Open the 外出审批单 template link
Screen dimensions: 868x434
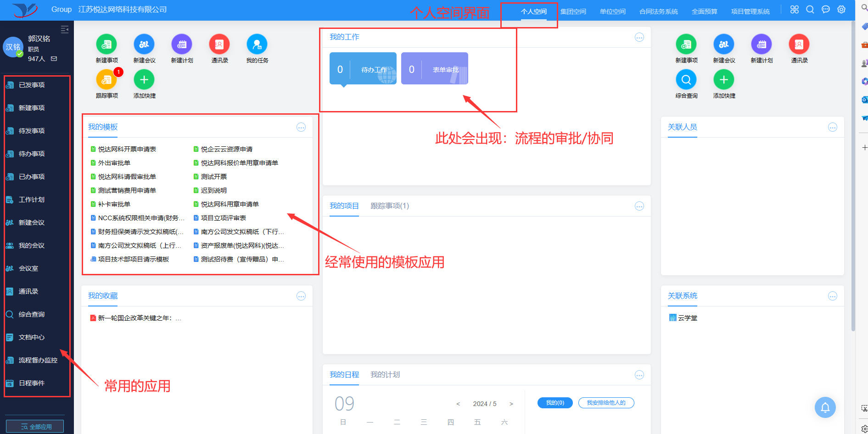[114, 163]
